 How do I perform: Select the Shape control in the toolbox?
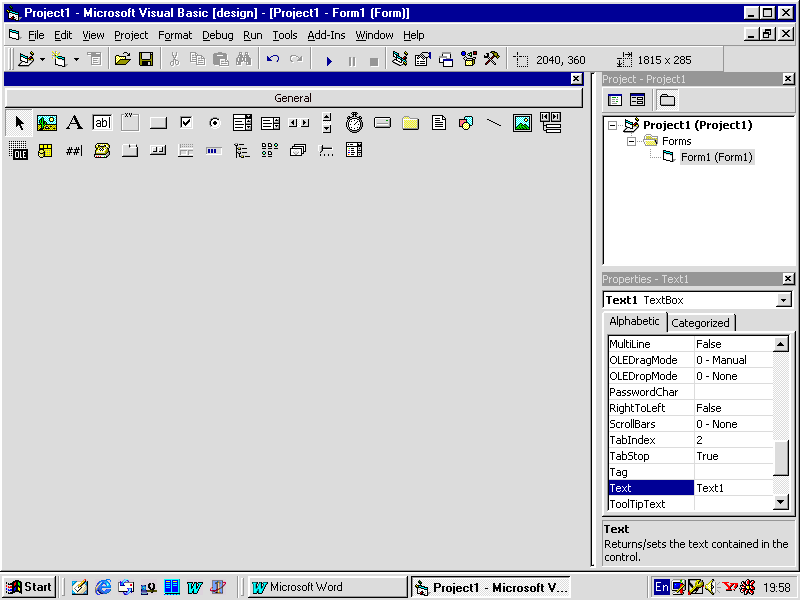(x=466, y=123)
